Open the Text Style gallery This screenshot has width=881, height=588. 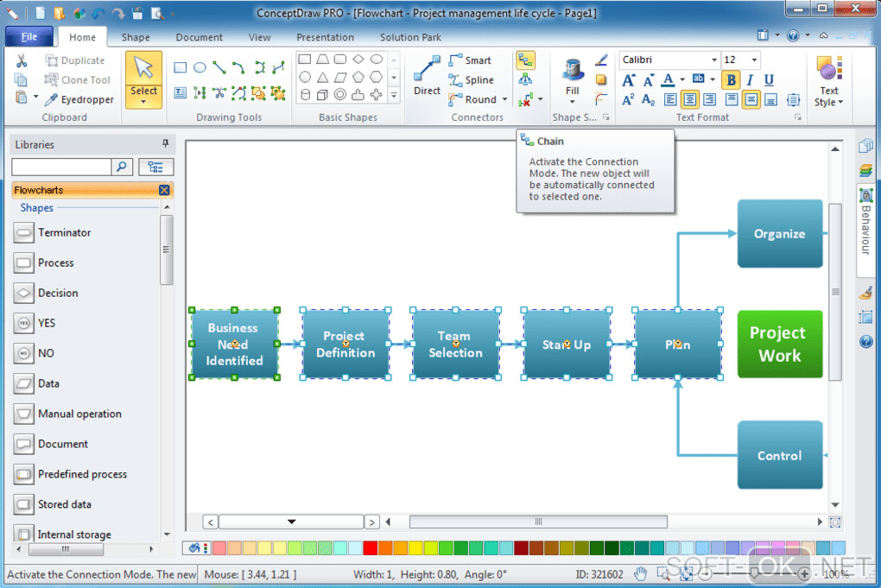829,81
